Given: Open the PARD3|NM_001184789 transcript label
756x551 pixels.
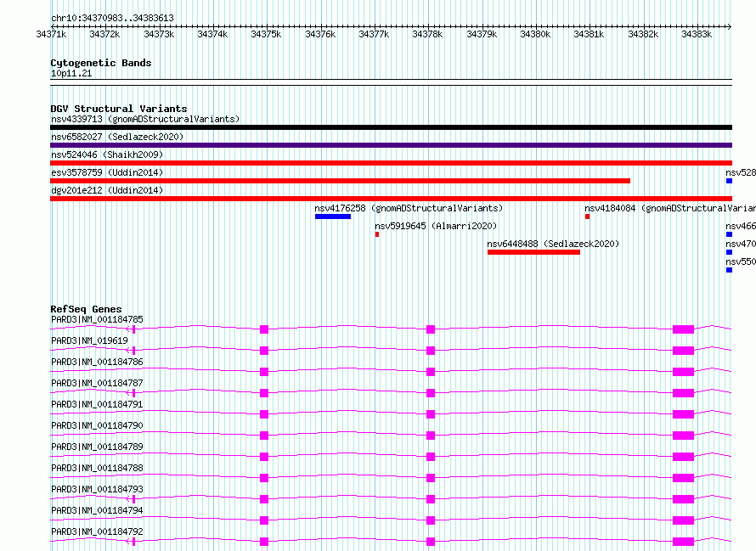Looking at the screenshot, I should point(97,447).
